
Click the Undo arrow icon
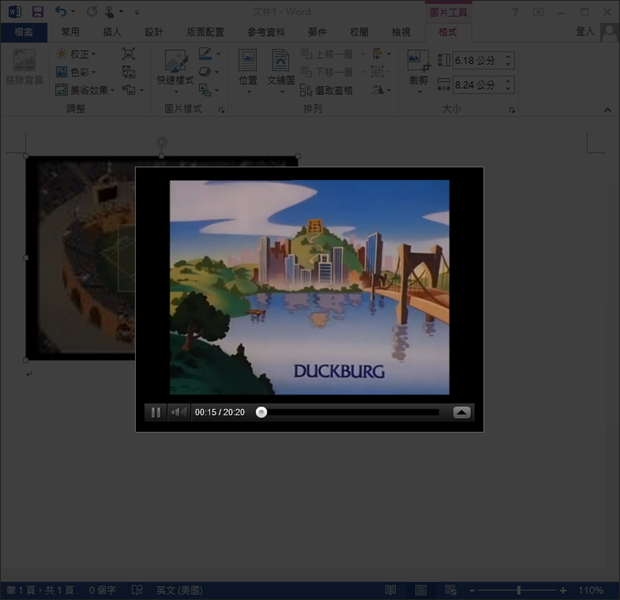(x=61, y=11)
